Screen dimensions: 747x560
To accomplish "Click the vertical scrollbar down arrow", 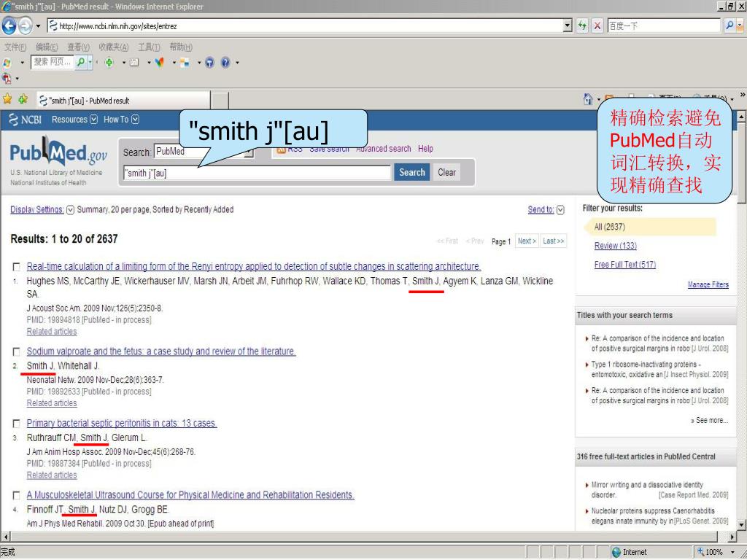I will click(741, 525).
